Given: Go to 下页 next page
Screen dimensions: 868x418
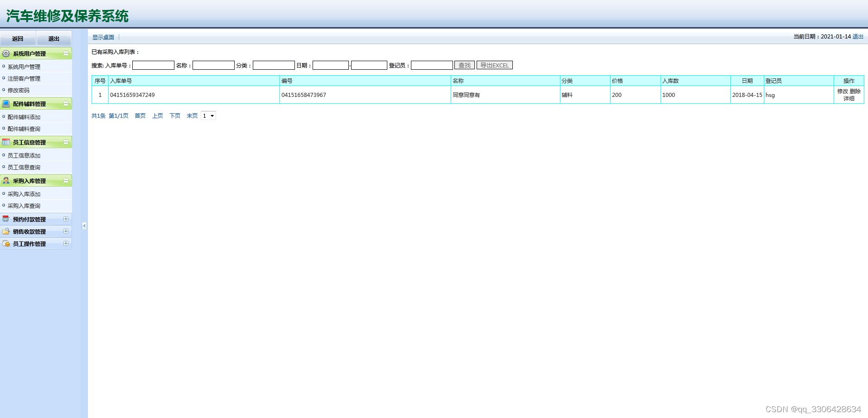Looking at the screenshot, I should pos(175,116).
